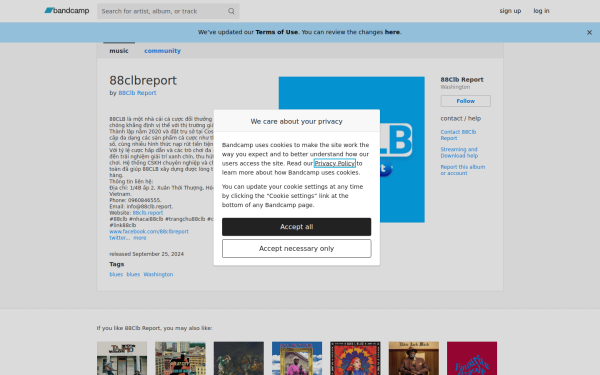Click the search magnifier icon

click(231, 11)
